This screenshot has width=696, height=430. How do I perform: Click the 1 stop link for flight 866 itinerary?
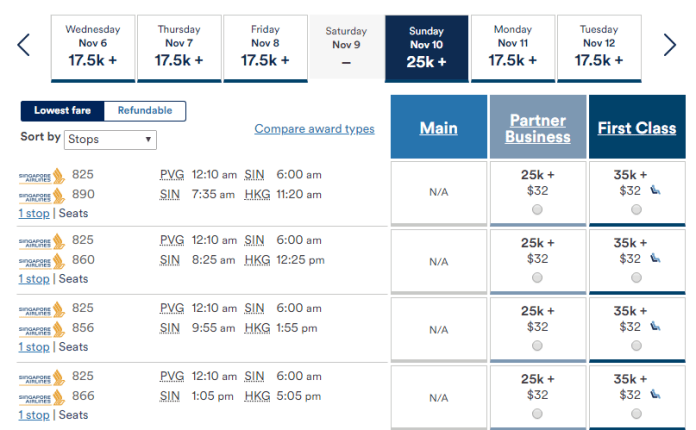point(33,415)
